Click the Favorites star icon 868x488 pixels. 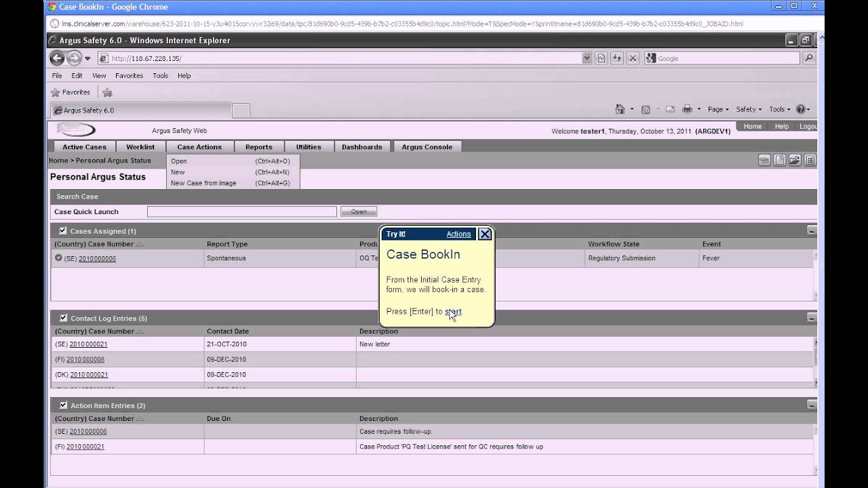click(x=56, y=92)
